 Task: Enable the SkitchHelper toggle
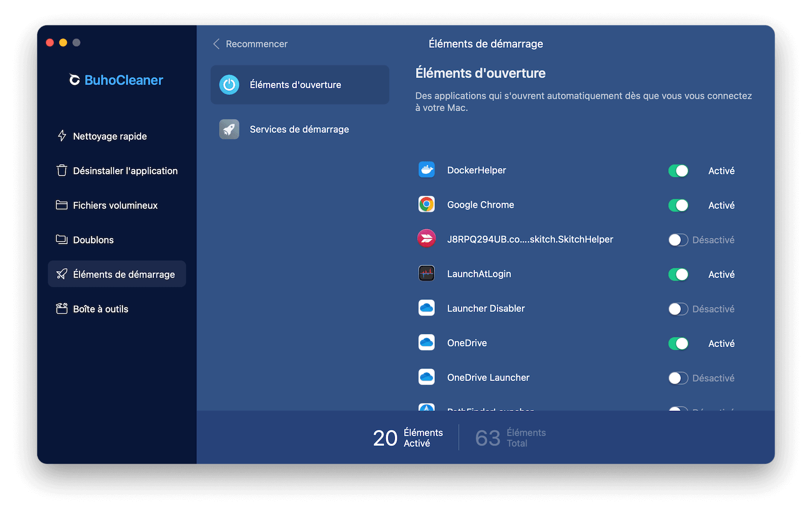(679, 240)
